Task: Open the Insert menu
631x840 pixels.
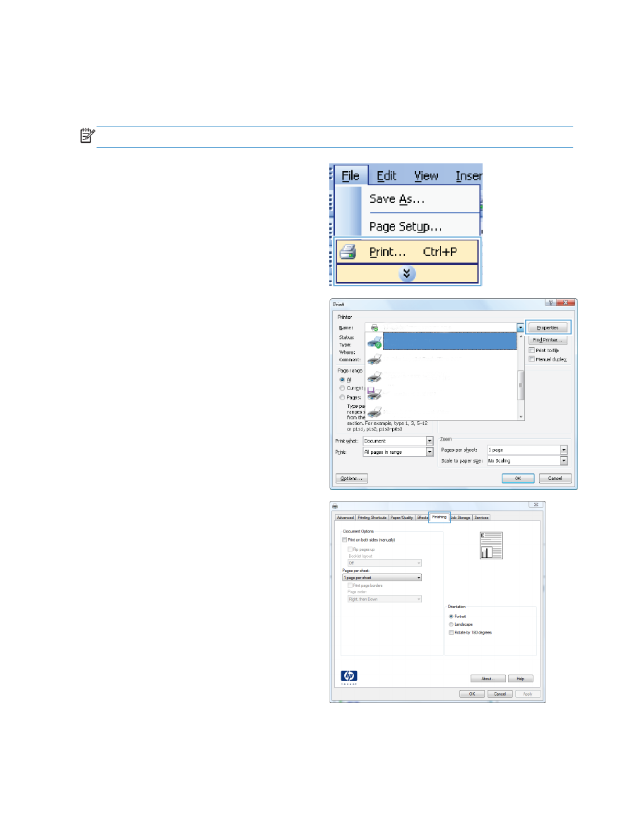Action: pos(468,176)
